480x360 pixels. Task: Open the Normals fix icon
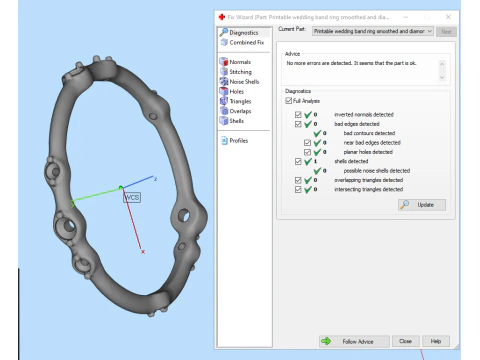click(224, 62)
